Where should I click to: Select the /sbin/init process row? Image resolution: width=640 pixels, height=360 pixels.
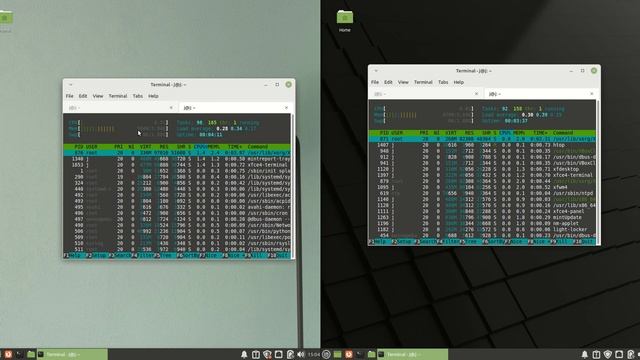coord(177,171)
